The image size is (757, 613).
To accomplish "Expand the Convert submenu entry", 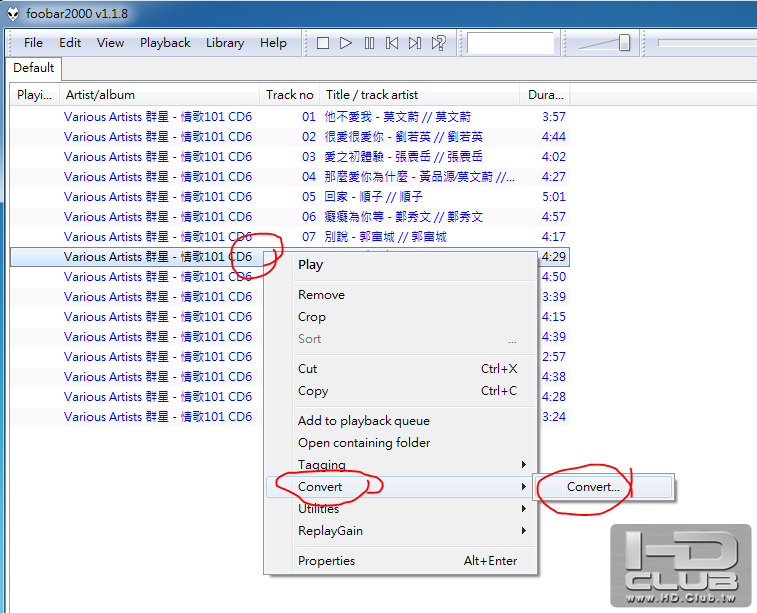I will click(x=401, y=487).
